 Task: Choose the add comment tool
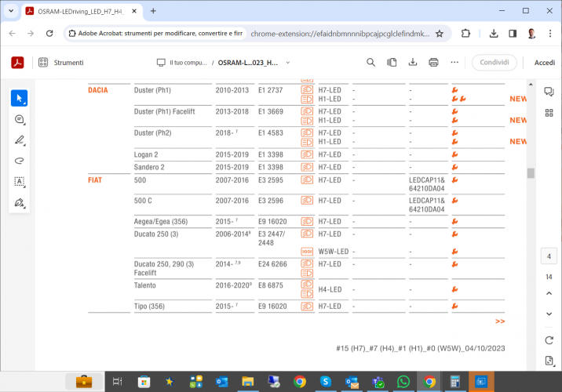coord(20,119)
